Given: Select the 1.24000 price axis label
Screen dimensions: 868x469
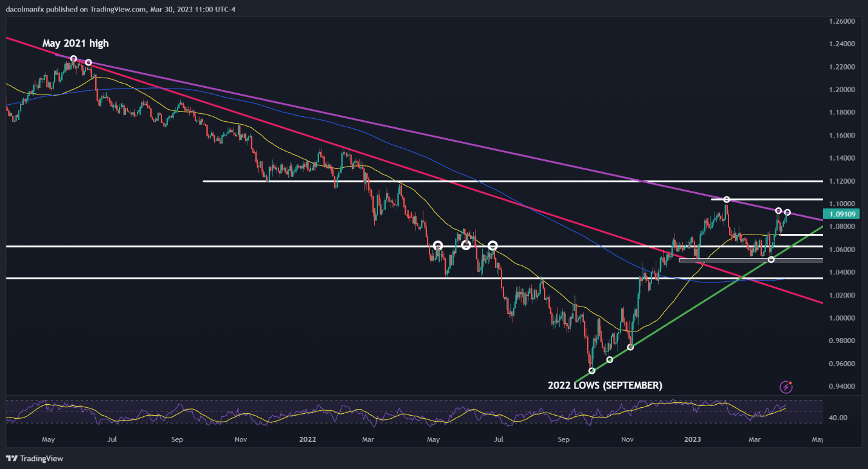Looking at the screenshot, I should click(x=841, y=44).
